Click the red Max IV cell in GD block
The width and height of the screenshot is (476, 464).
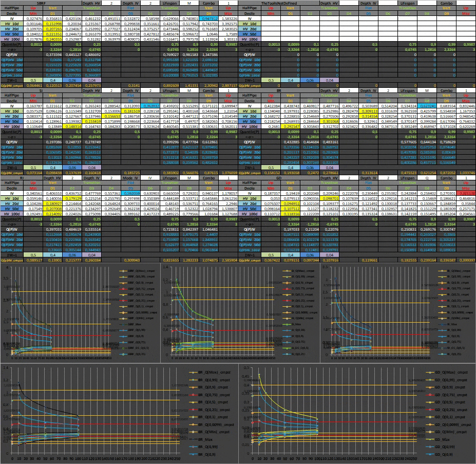[x=466, y=193]
